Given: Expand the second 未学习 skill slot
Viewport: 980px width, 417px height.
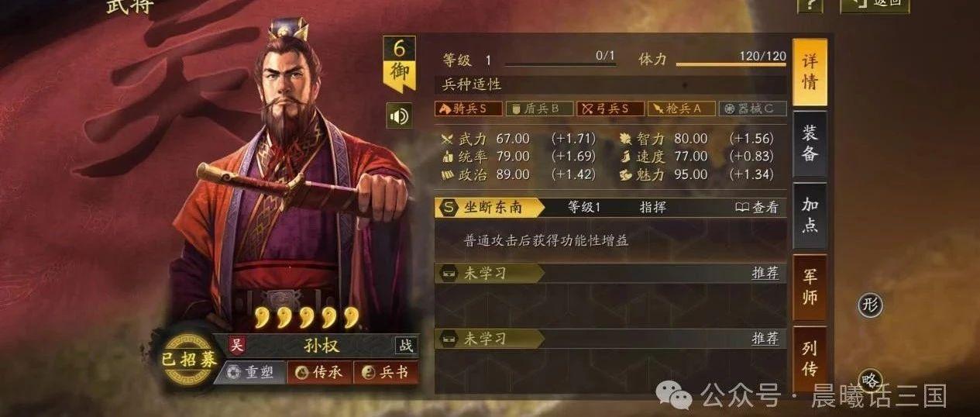Looking at the screenshot, I should [610, 339].
